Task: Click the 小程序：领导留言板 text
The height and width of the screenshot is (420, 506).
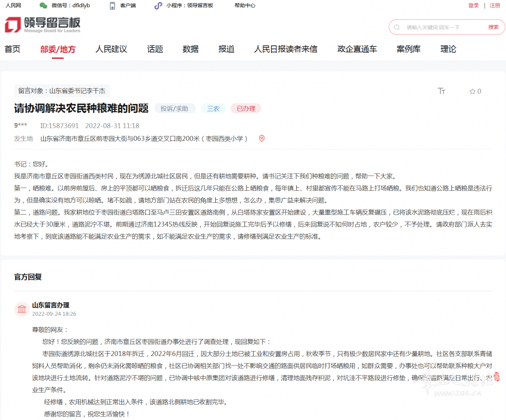Action: pyautogui.click(x=190, y=6)
